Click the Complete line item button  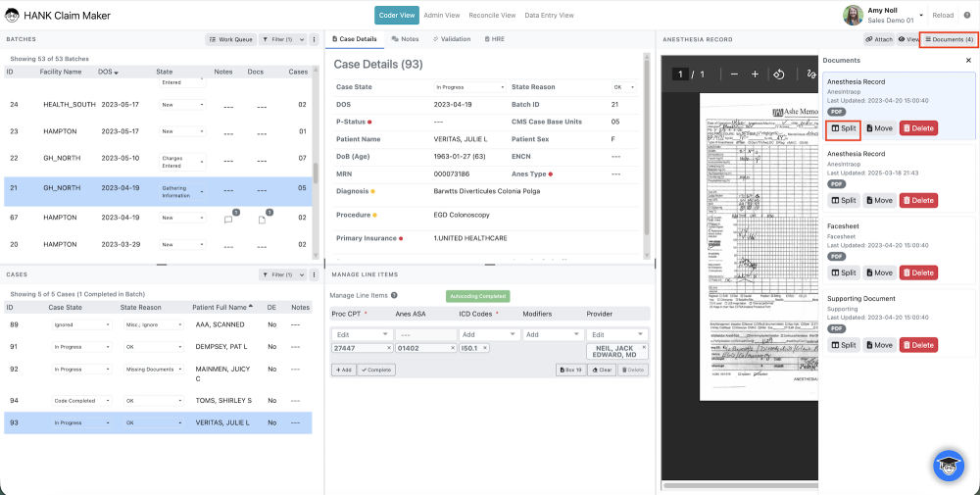pyautogui.click(x=375, y=370)
